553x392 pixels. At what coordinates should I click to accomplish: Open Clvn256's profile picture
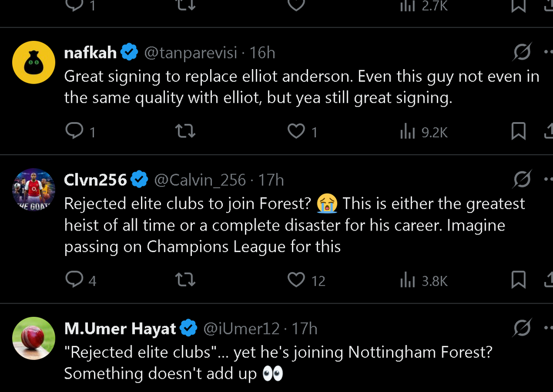[34, 190]
